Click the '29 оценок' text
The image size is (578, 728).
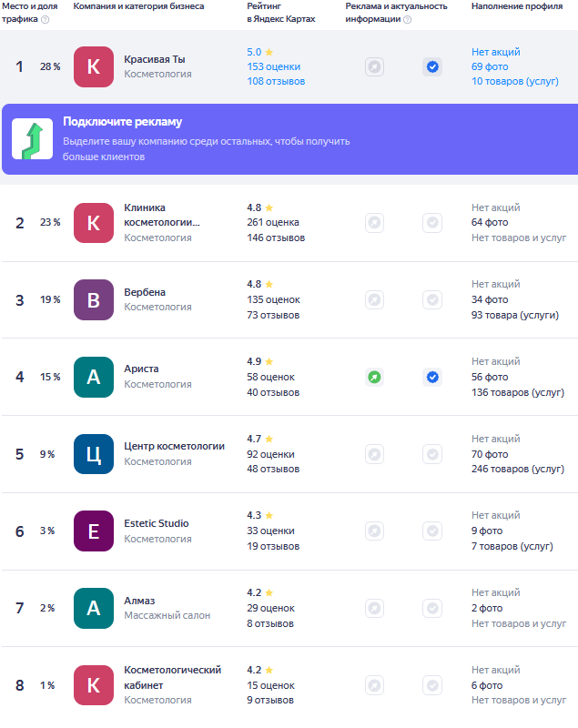(x=270, y=608)
